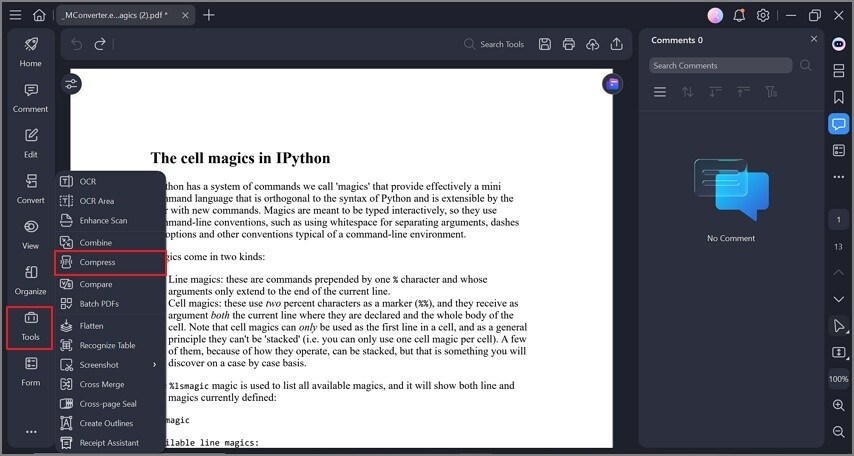Viewport: 854px width, 456px height.
Task: Select Flatten from Tools menu
Action: click(111, 326)
